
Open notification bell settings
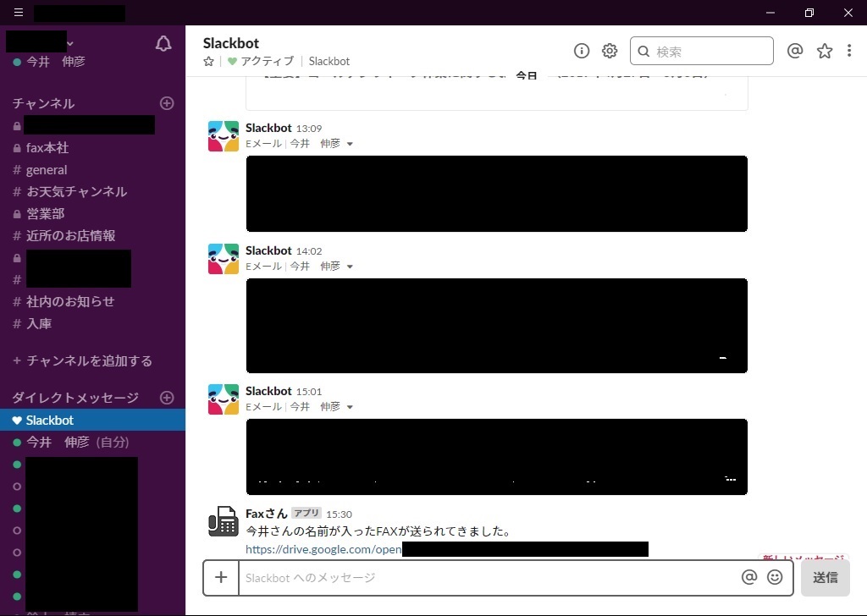tap(163, 44)
